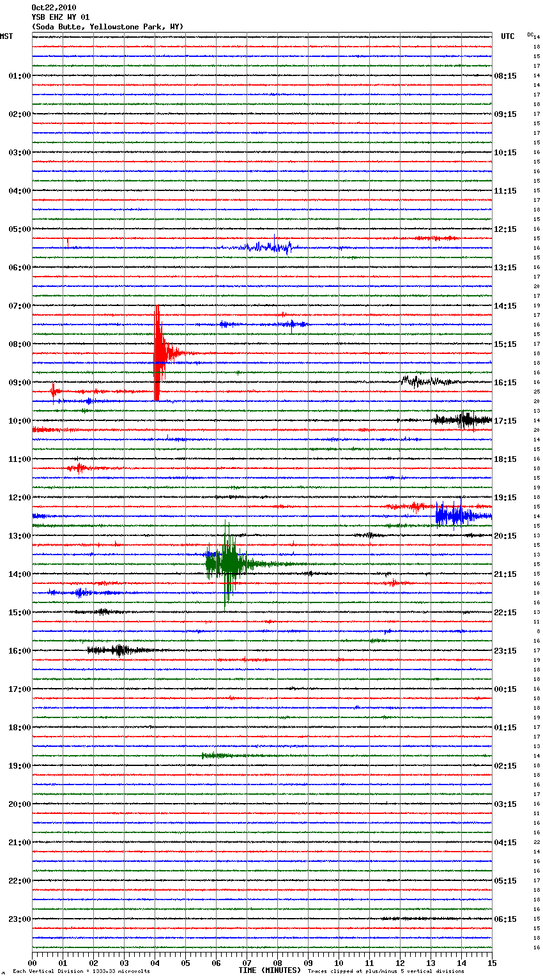
Task: Click the 20:15 UTC time label
Action: pyautogui.click(x=505, y=536)
